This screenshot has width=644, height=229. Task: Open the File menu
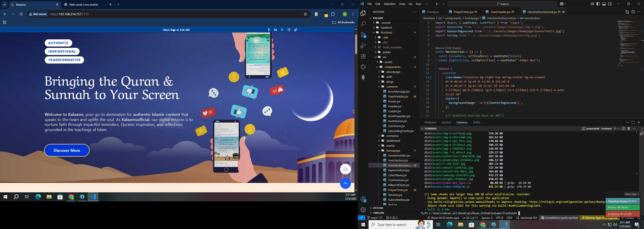click(x=369, y=4)
